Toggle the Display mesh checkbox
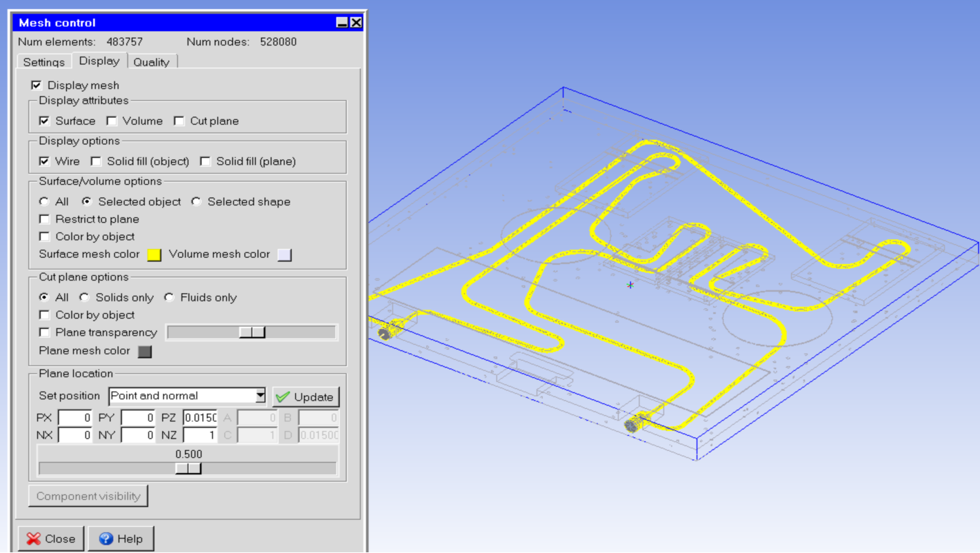This screenshot has height=553, width=980. pyautogui.click(x=37, y=86)
